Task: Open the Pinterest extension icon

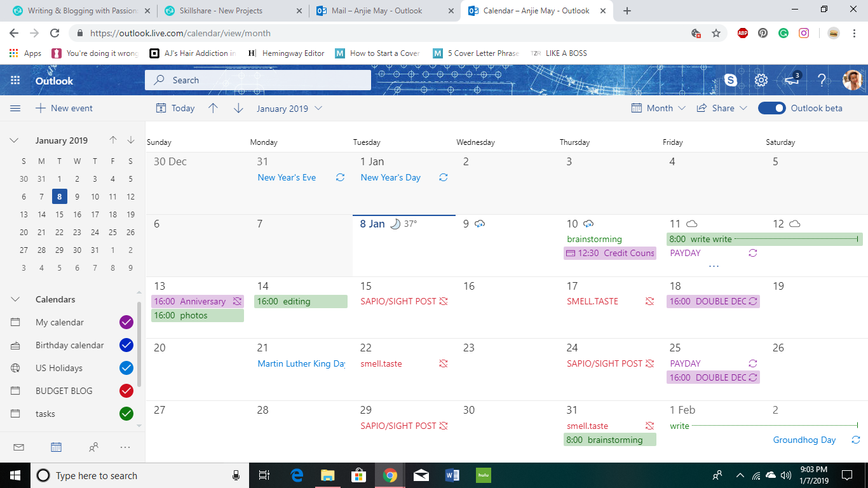Action: (x=763, y=33)
